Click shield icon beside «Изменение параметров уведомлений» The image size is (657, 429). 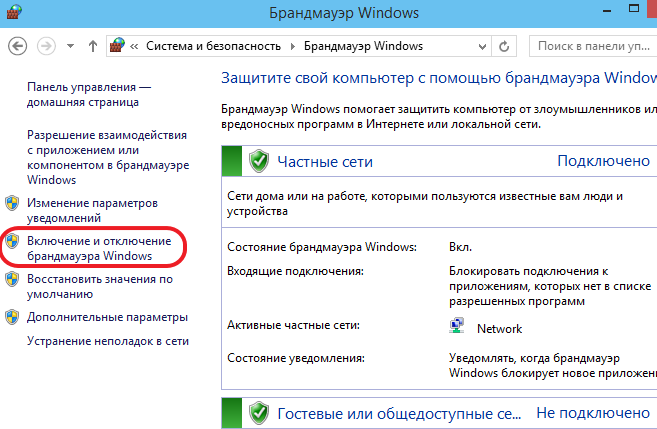(x=12, y=203)
